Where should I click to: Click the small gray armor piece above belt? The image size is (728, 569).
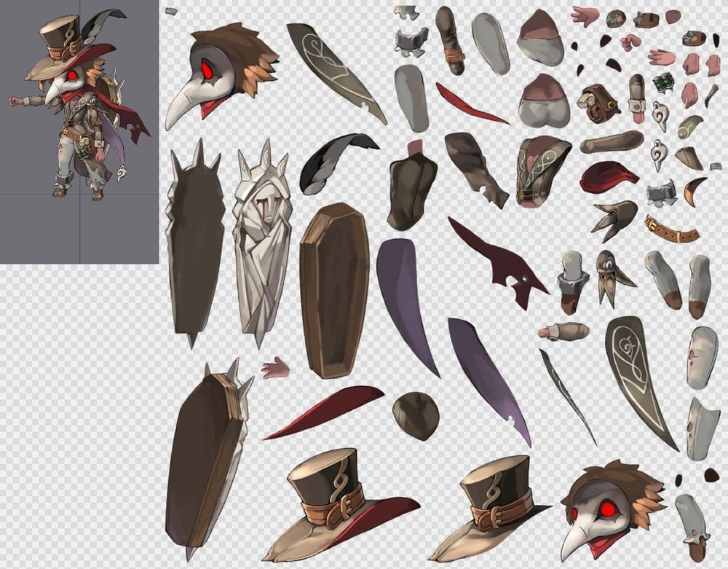pyautogui.click(x=661, y=194)
